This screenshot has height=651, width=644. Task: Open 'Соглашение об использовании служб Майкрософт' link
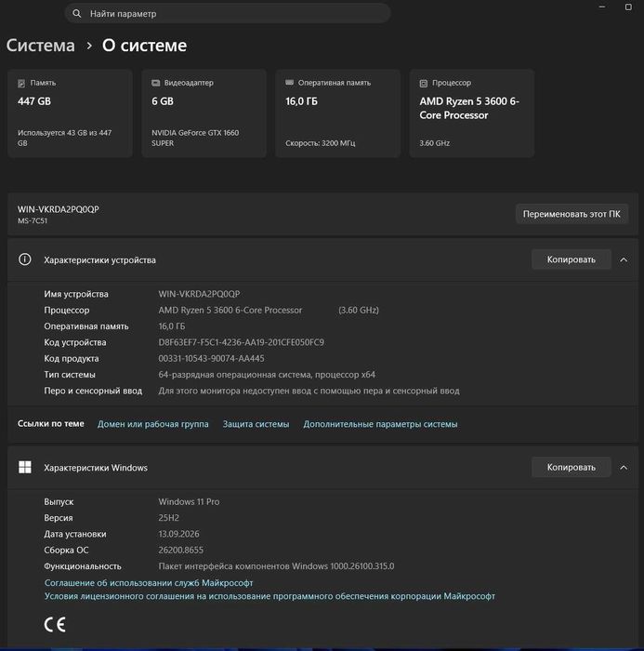149,583
